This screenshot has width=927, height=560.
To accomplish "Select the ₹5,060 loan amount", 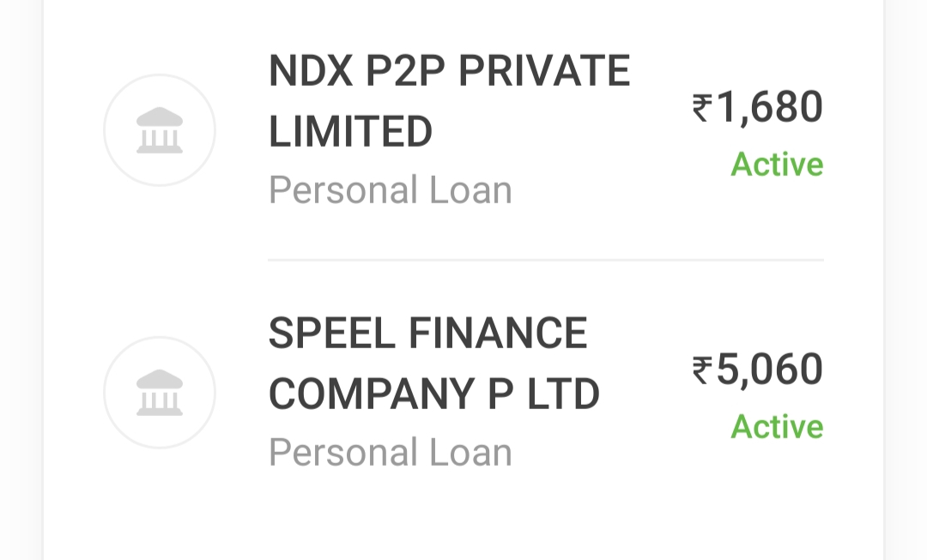I will click(x=758, y=370).
